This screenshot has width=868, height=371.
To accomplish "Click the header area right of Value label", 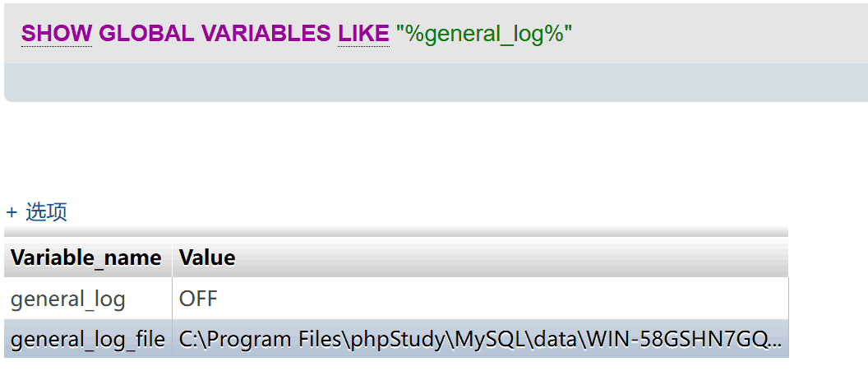I will pyautogui.click(x=493, y=257).
